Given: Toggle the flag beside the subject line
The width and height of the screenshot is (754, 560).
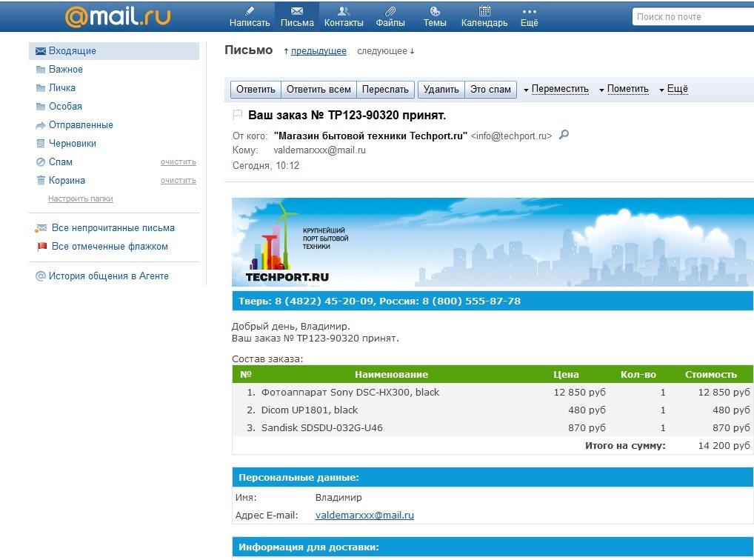Looking at the screenshot, I should point(238,115).
